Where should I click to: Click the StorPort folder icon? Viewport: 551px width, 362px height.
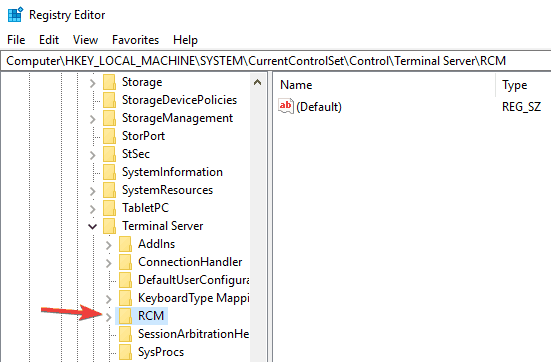(x=109, y=136)
